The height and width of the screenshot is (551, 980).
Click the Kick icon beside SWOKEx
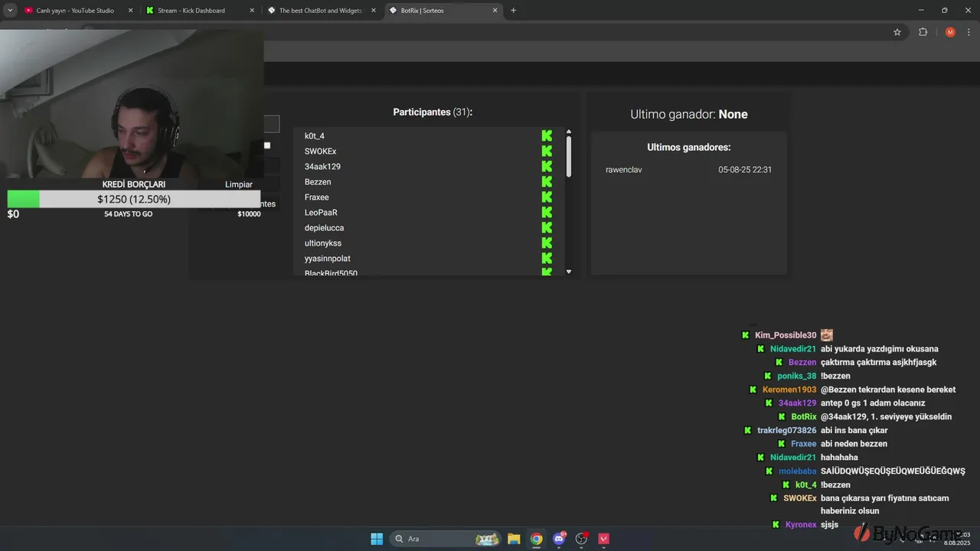[x=547, y=151]
